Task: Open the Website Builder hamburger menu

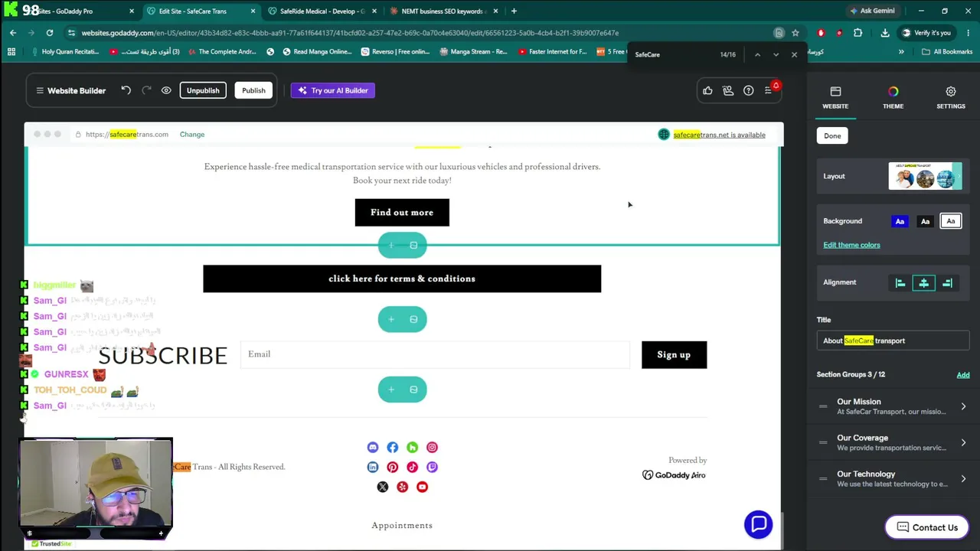Action: point(40,90)
